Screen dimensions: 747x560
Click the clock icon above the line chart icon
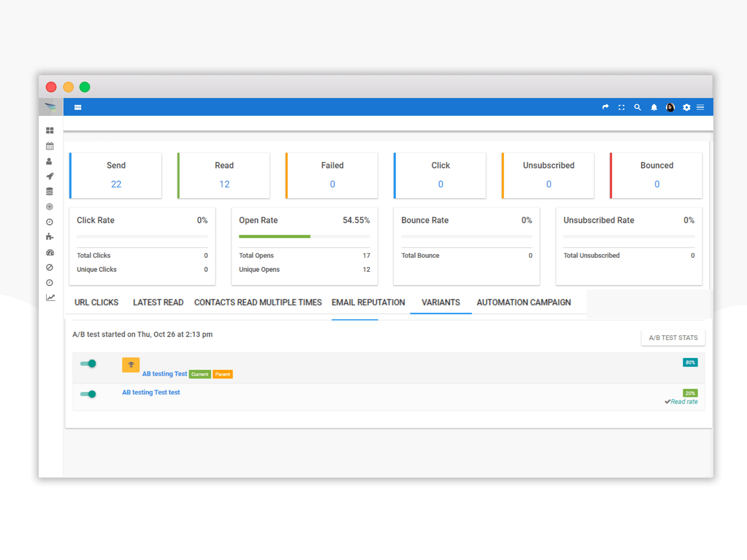tap(49, 283)
